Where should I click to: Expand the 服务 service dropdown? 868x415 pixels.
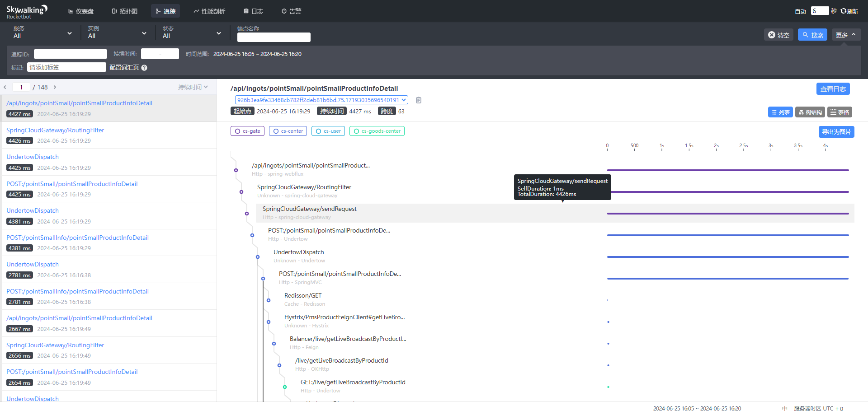42,33
